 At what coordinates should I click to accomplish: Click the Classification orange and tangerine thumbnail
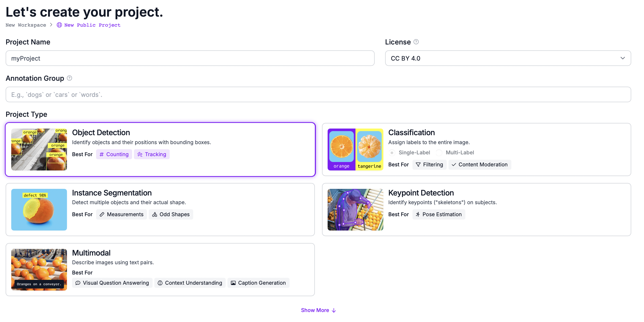355,150
